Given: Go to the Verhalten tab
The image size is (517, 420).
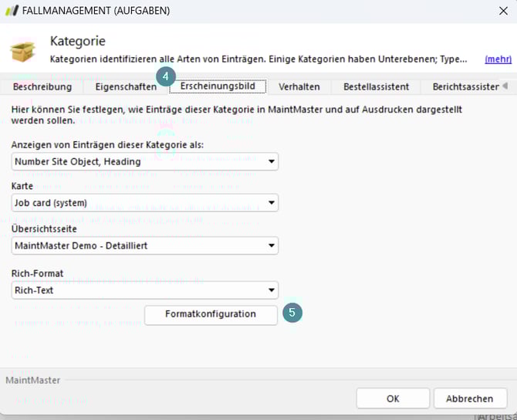Looking at the screenshot, I should pyautogui.click(x=299, y=86).
